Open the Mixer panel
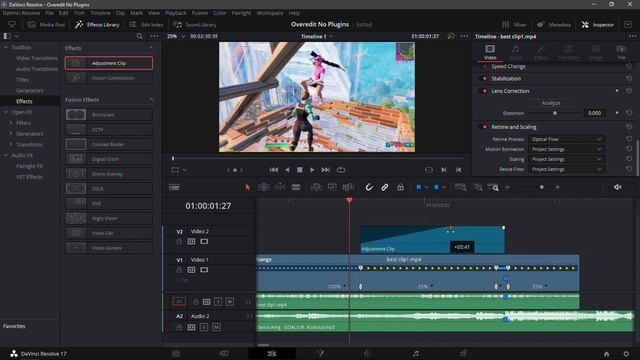Image resolution: width=640 pixels, height=360 pixels. pos(514,24)
